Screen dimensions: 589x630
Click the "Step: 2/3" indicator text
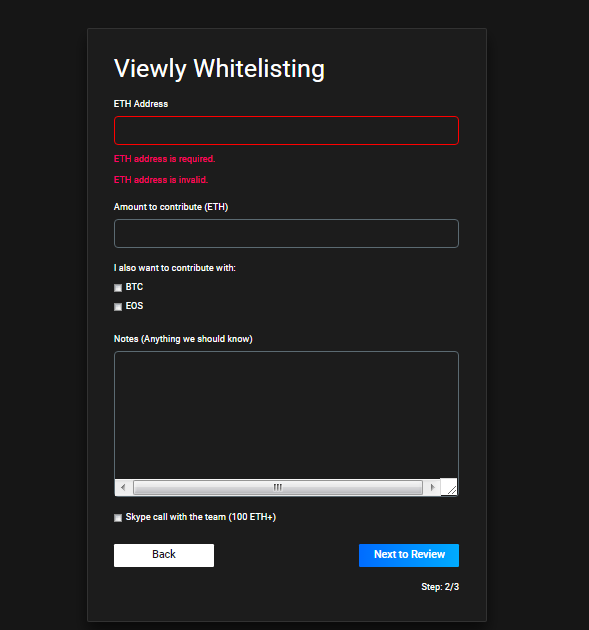coord(440,587)
